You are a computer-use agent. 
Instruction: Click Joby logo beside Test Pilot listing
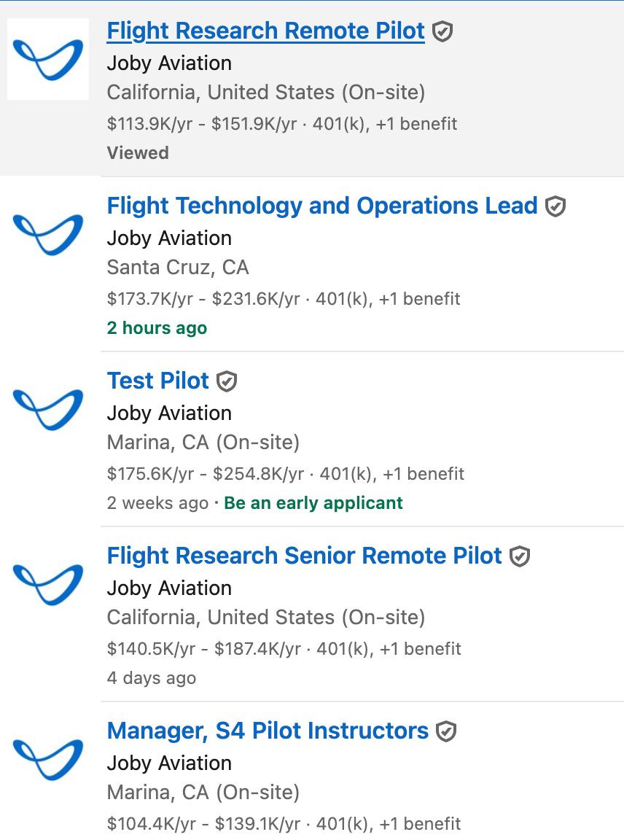[48, 409]
